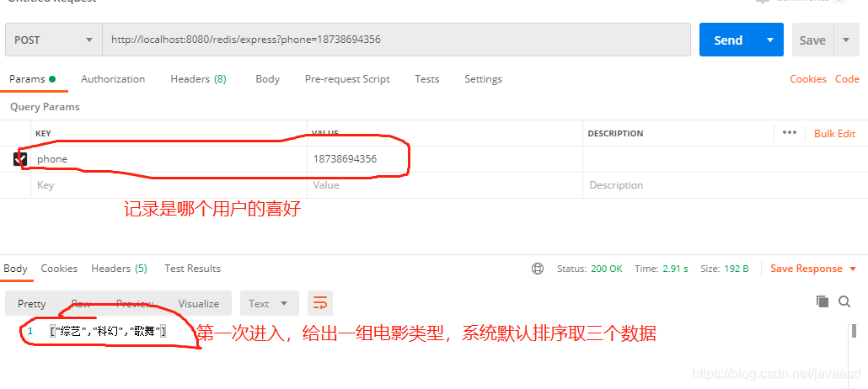Open the Code snippet link

847,79
